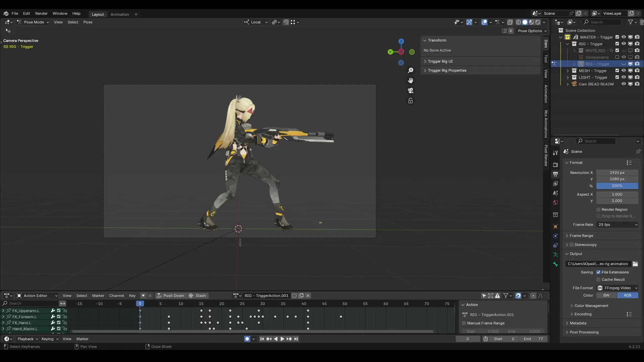Click the Push Down button
644x362 pixels.
pyautogui.click(x=171, y=296)
